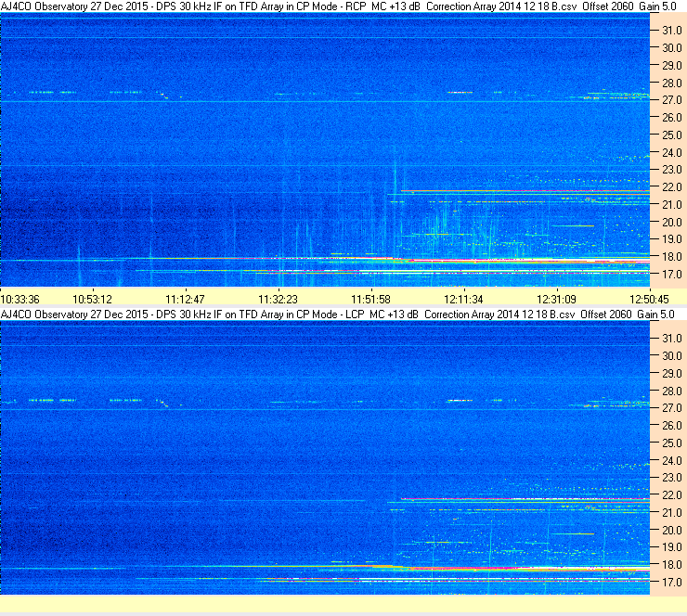Click the 27.0 frequency label in LCP panel

(672, 408)
